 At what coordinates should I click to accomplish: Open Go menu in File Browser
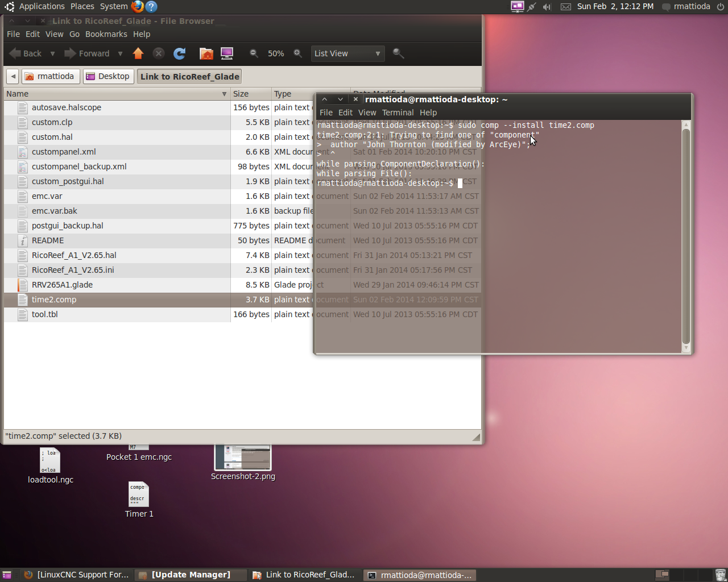75,34
